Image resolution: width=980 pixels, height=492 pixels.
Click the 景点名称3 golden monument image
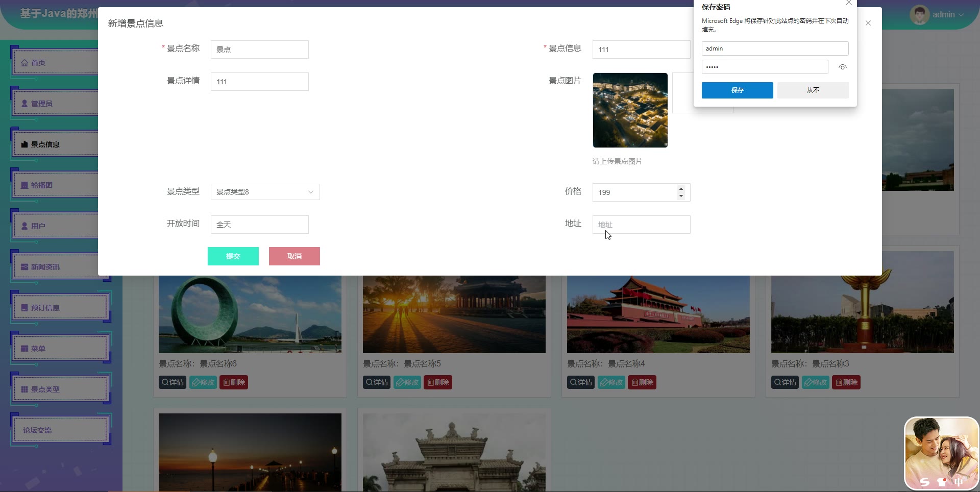point(863,314)
